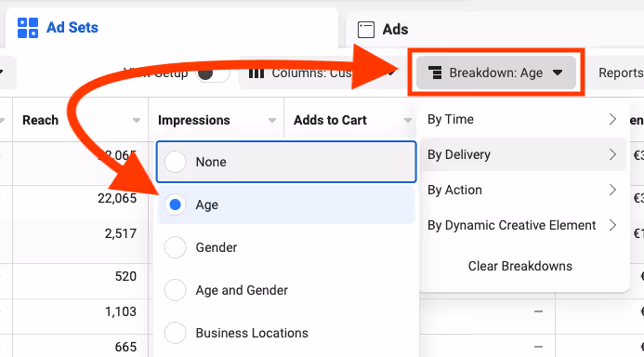Click the Impressions column header

click(194, 120)
